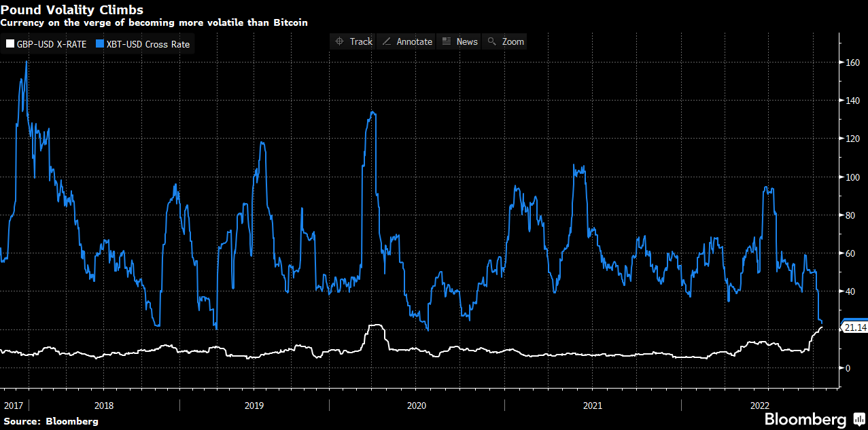Select the 2020 label on the time axis

pos(416,406)
